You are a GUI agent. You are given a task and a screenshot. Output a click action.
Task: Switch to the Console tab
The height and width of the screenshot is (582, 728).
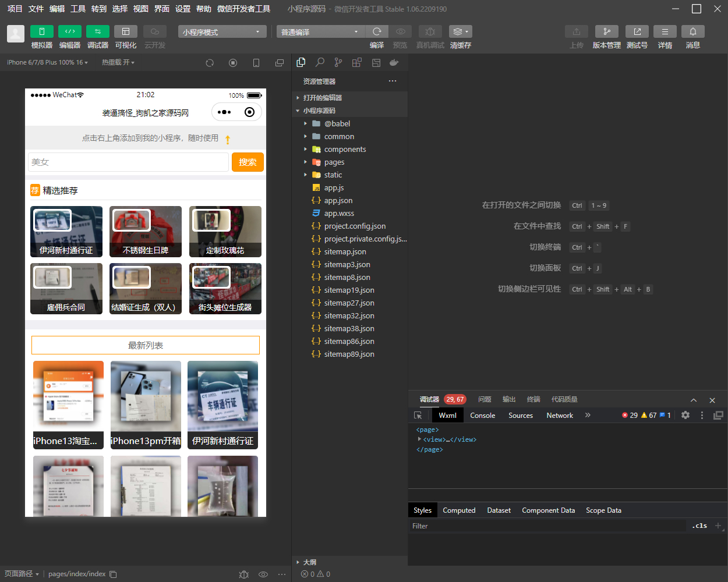click(483, 415)
